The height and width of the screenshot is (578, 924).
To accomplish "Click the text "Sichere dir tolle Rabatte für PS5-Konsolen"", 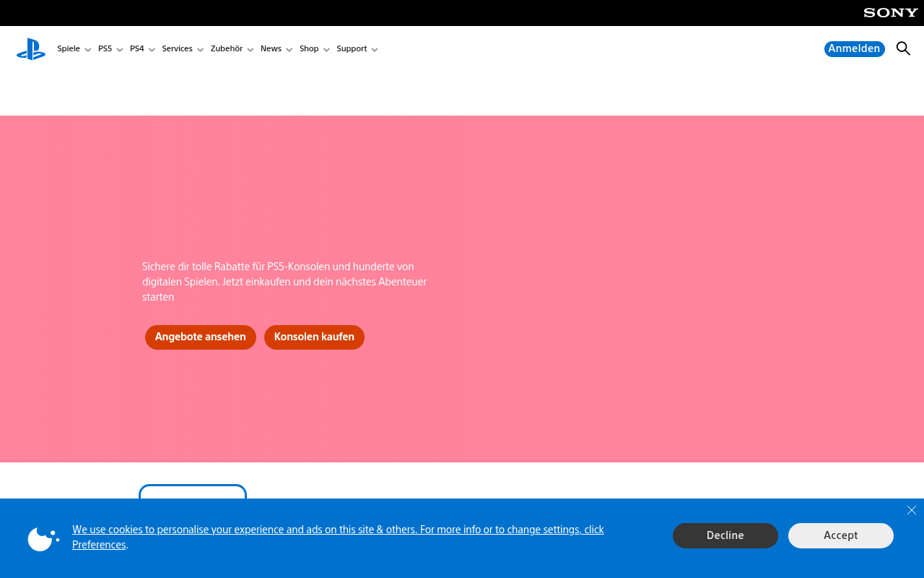I will (236, 267).
